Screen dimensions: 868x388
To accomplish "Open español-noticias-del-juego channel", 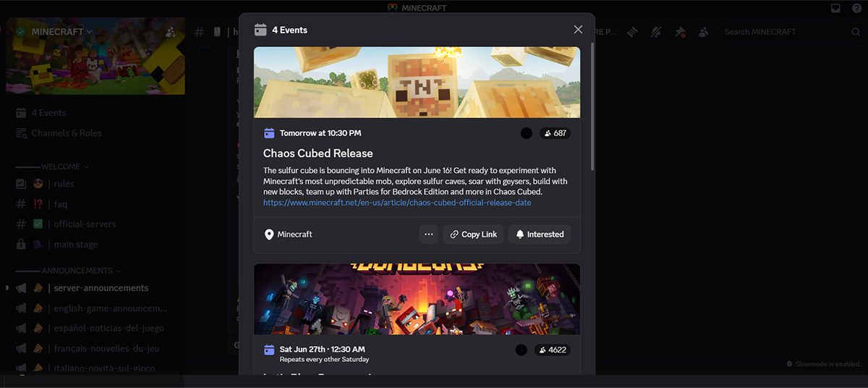I will (95, 329).
